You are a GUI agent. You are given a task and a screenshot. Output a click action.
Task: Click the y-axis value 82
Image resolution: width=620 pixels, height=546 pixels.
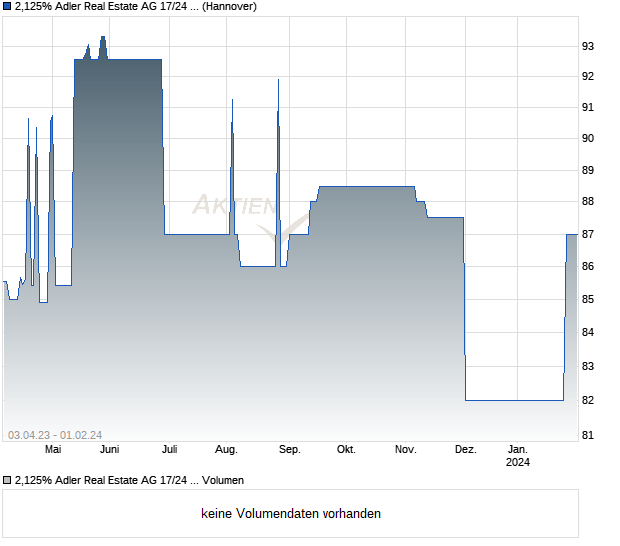click(x=588, y=400)
